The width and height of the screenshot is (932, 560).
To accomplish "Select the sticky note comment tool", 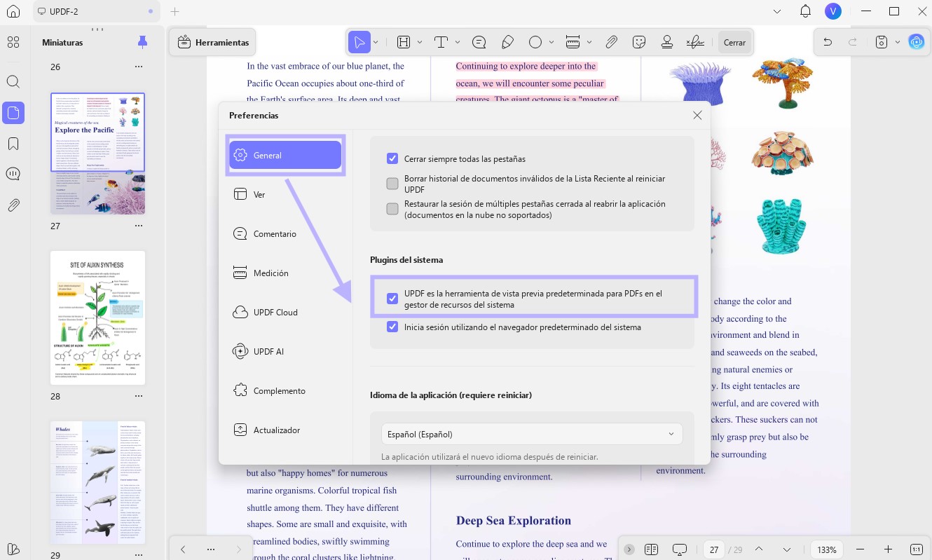I will tap(479, 42).
